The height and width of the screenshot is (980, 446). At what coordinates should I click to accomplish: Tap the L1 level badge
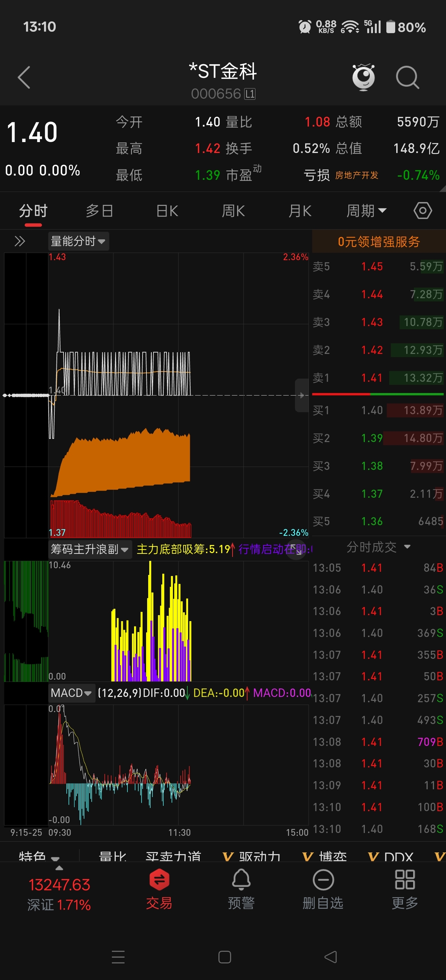point(250,94)
